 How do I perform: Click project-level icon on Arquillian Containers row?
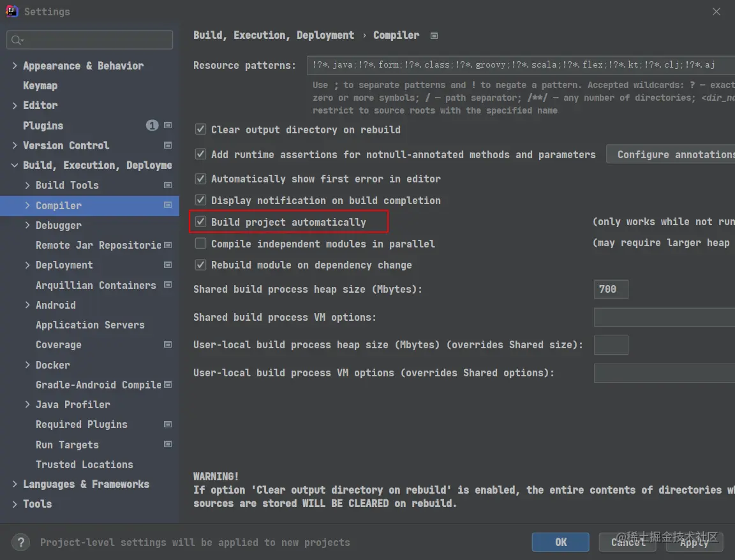pos(168,285)
